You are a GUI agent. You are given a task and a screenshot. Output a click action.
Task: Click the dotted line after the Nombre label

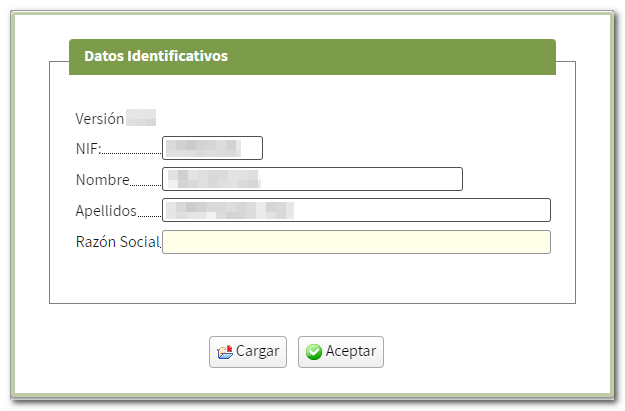coord(146,185)
